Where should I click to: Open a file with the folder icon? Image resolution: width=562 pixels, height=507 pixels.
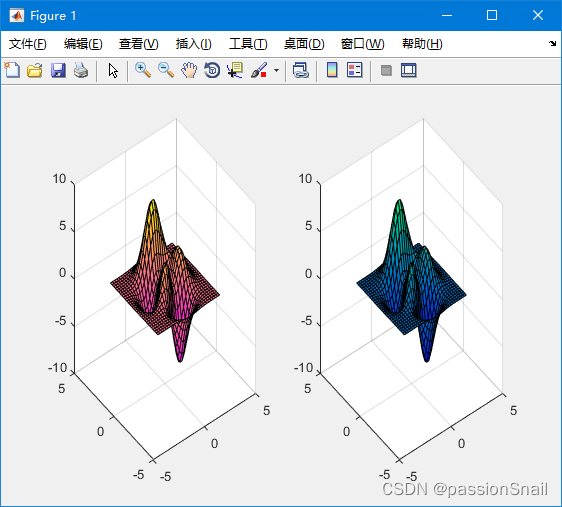pos(35,70)
